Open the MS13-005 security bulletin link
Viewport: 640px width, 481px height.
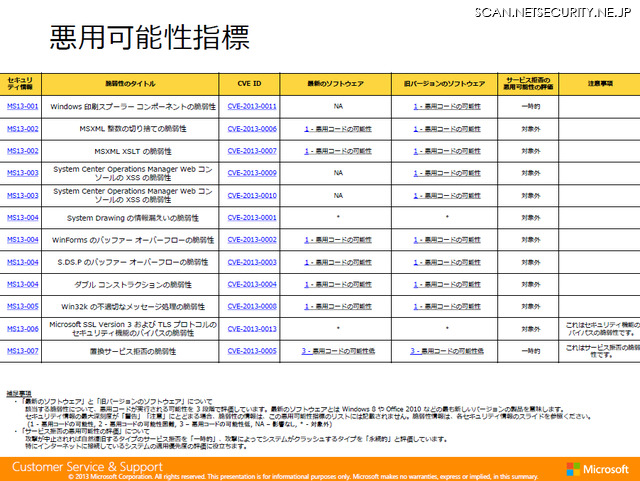(22, 306)
